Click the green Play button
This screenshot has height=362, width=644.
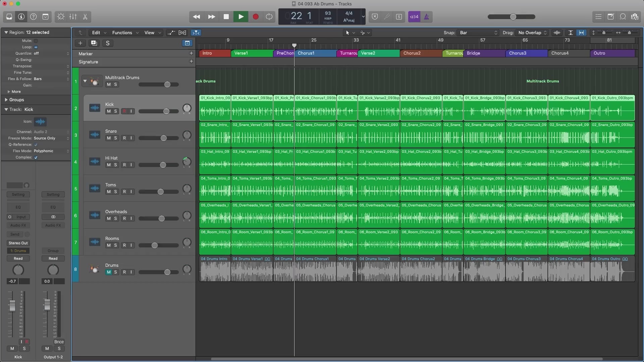point(241,16)
